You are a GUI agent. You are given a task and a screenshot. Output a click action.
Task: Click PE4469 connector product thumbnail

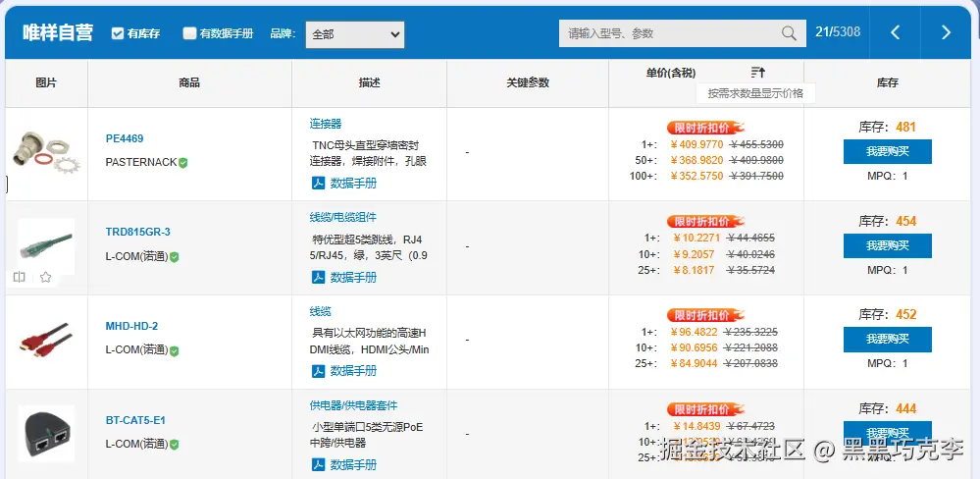click(x=45, y=152)
